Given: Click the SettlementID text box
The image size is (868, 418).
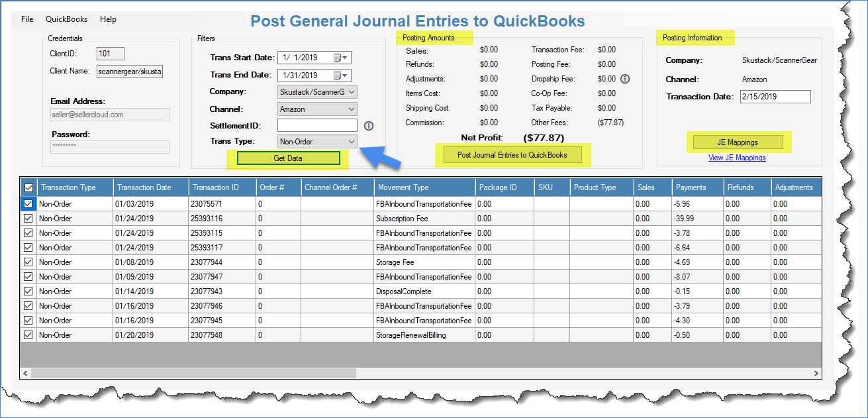Looking at the screenshot, I should coord(317,125).
